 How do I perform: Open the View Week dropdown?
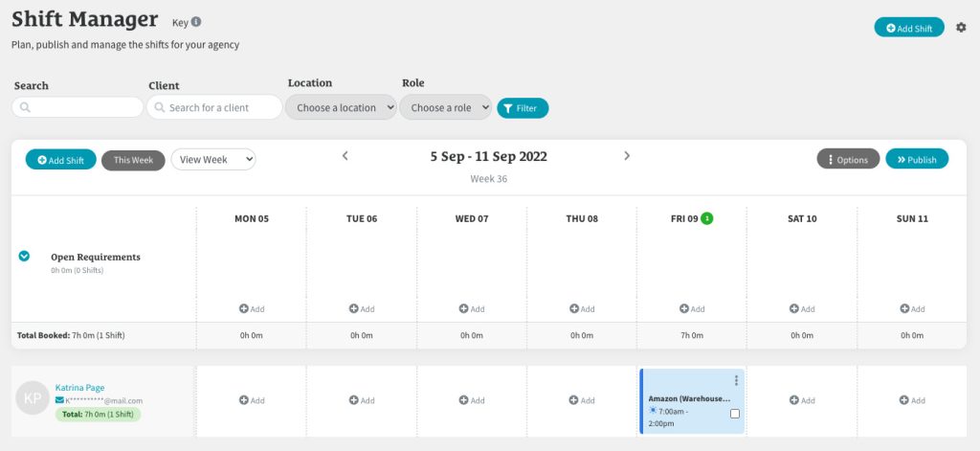[x=213, y=160]
